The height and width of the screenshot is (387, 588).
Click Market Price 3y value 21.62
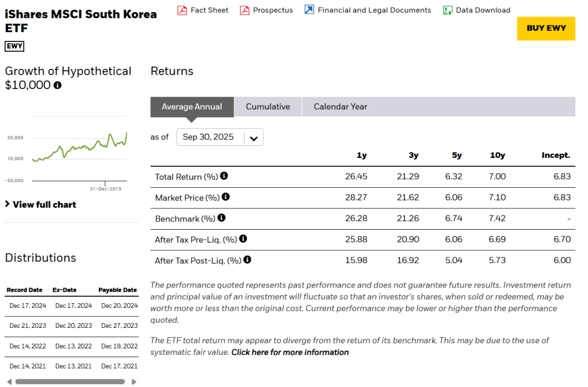[408, 198]
